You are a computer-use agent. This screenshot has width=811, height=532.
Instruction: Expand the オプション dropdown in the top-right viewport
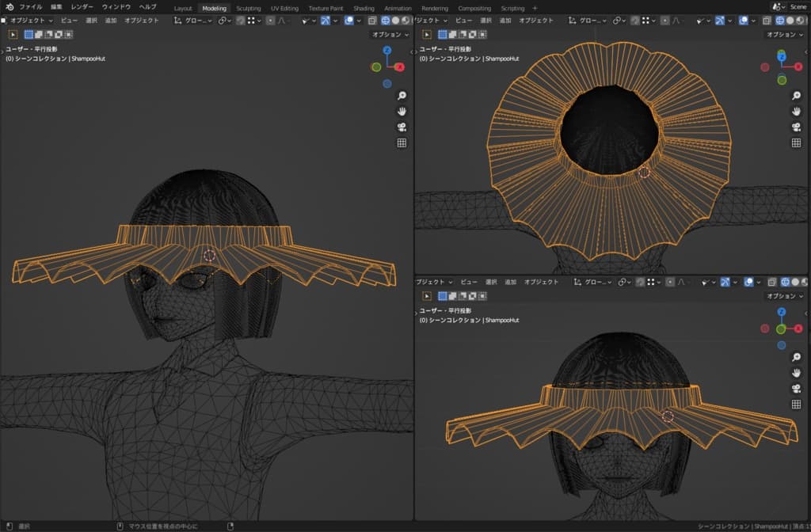click(x=785, y=35)
